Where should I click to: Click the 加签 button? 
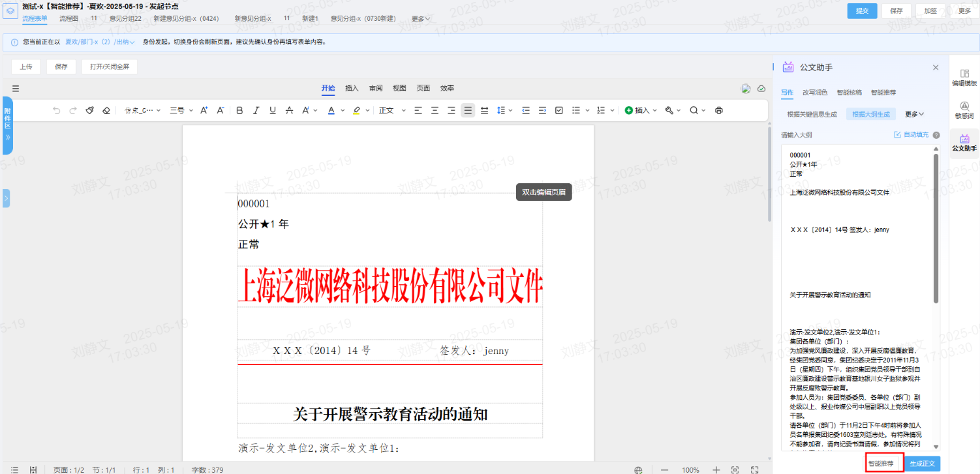coord(930,10)
